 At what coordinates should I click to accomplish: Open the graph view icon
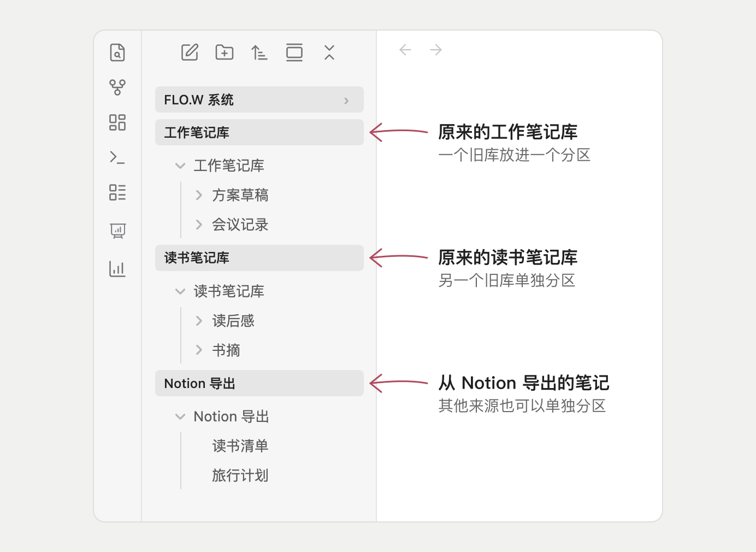point(117,87)
